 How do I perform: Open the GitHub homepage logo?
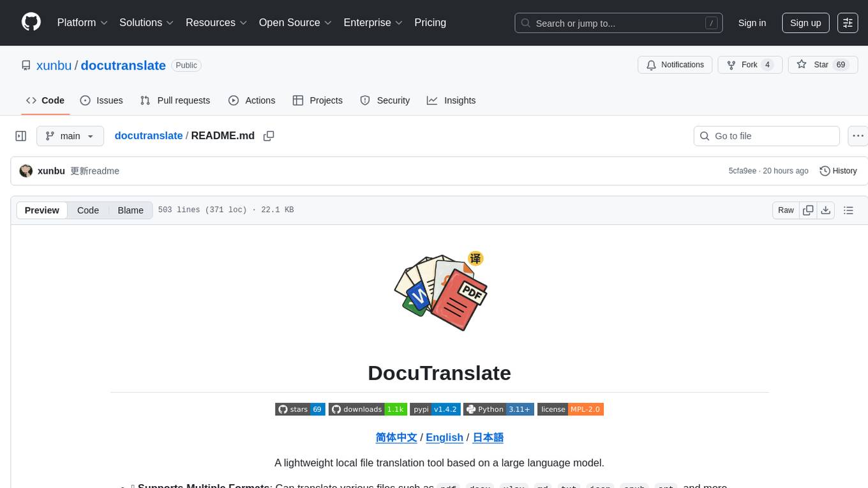coord(31,22)
